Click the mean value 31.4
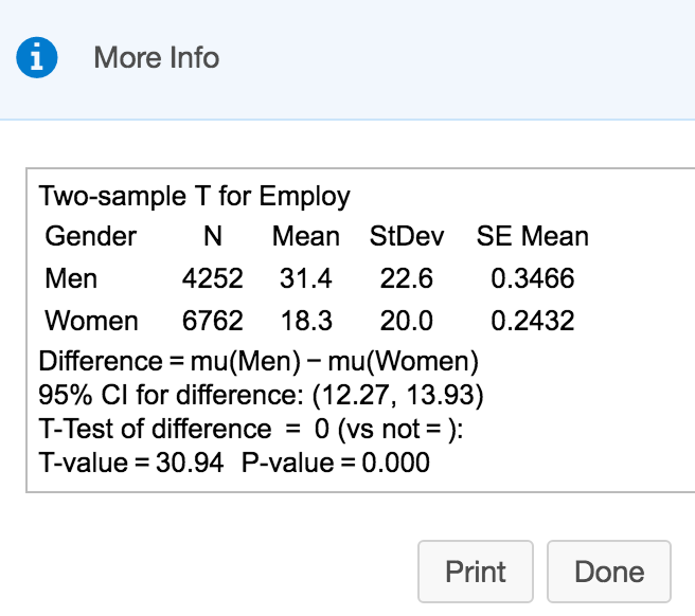 (x=306, y=279)
